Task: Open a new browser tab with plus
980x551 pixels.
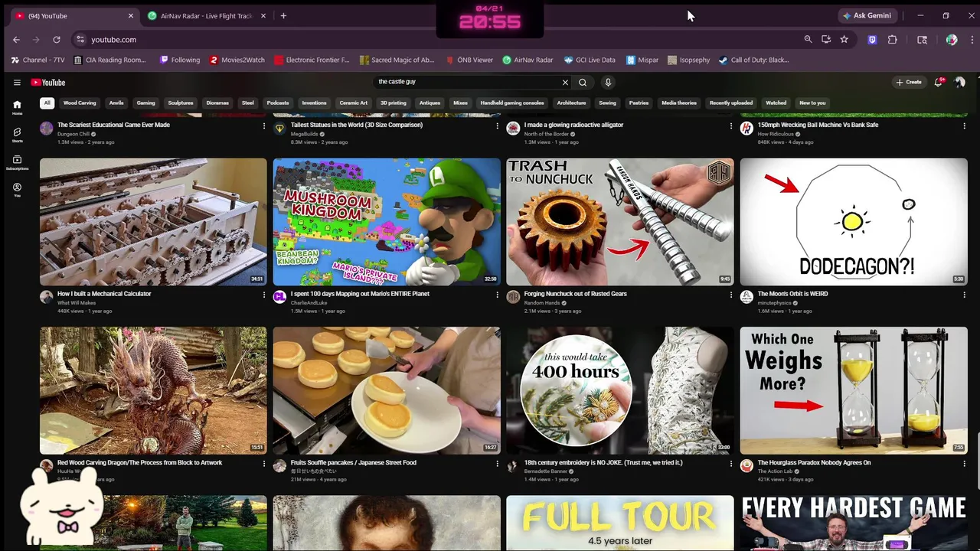Action: click(283, 15)
